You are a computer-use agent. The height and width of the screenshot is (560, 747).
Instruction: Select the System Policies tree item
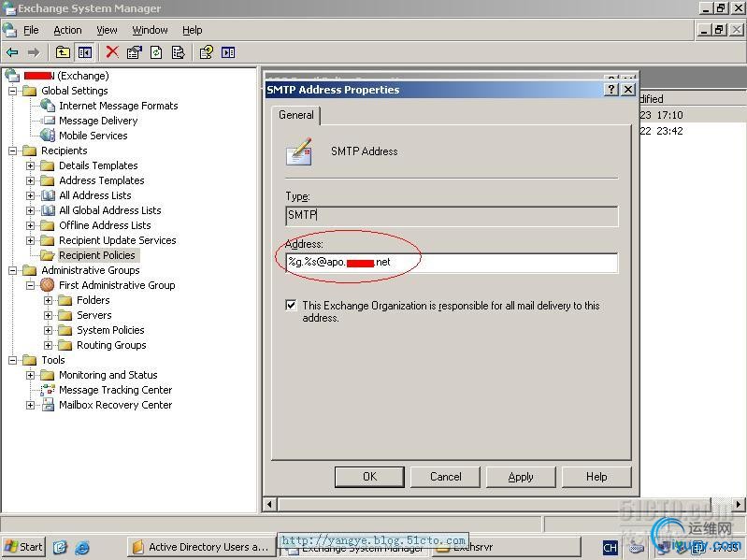coord(110,330)
